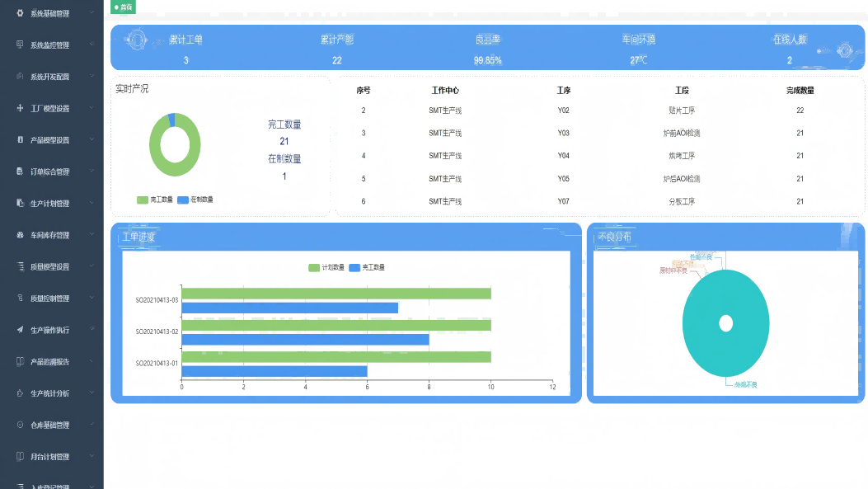Viewport: 868px width, 489px height.
Task: Click the 工厂模型设置 sidebar icon
Action: click(x=21, y=108)
